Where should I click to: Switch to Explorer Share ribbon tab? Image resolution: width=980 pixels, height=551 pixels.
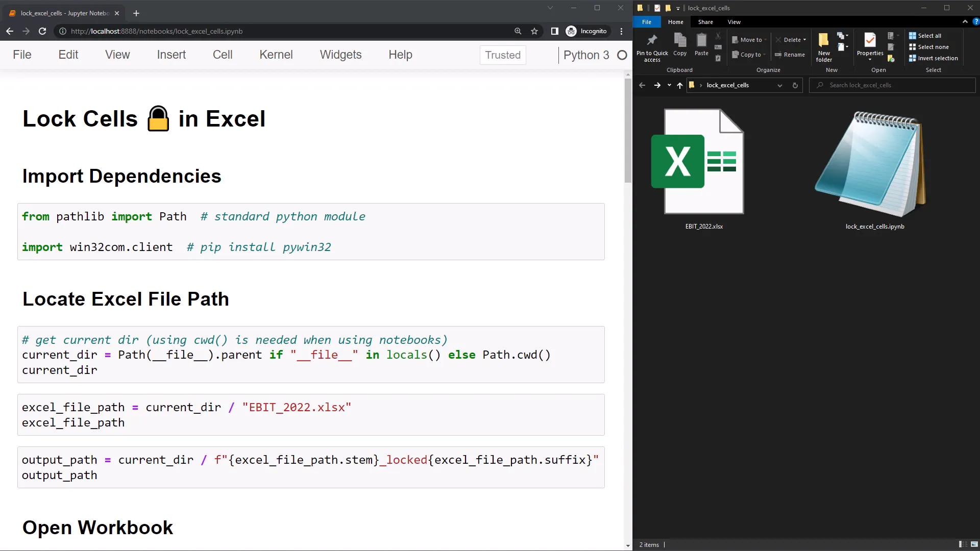705,22
